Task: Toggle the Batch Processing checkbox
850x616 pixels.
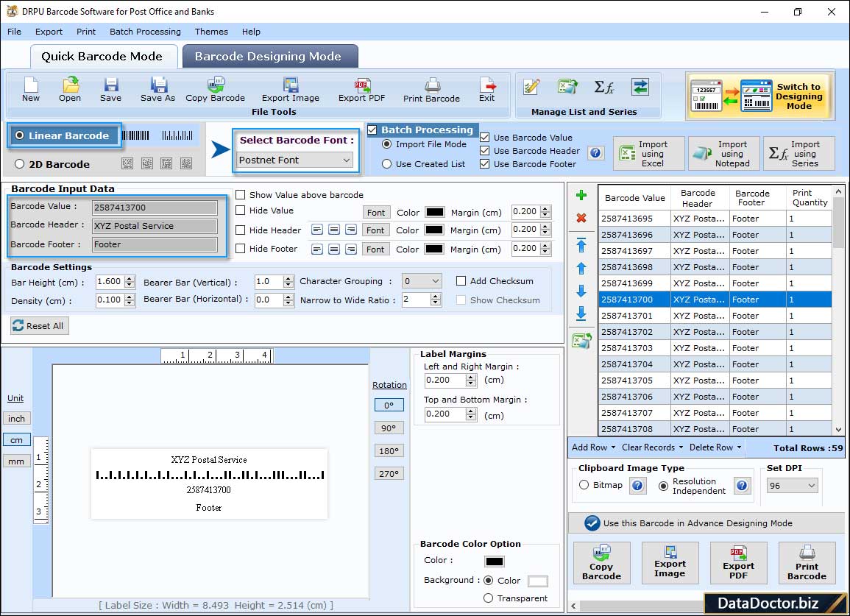Action: coord(372,130)
